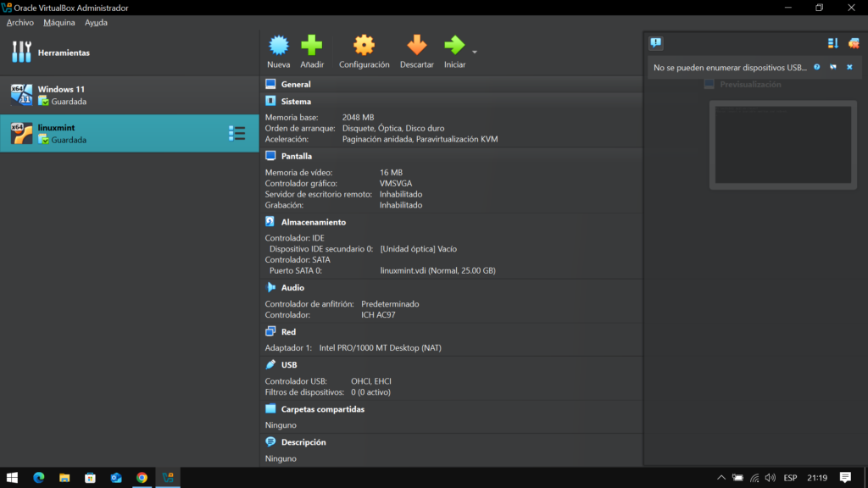Click the Pantalla section header
Viewport: 868px width, 488px height.
pos(296,156)
